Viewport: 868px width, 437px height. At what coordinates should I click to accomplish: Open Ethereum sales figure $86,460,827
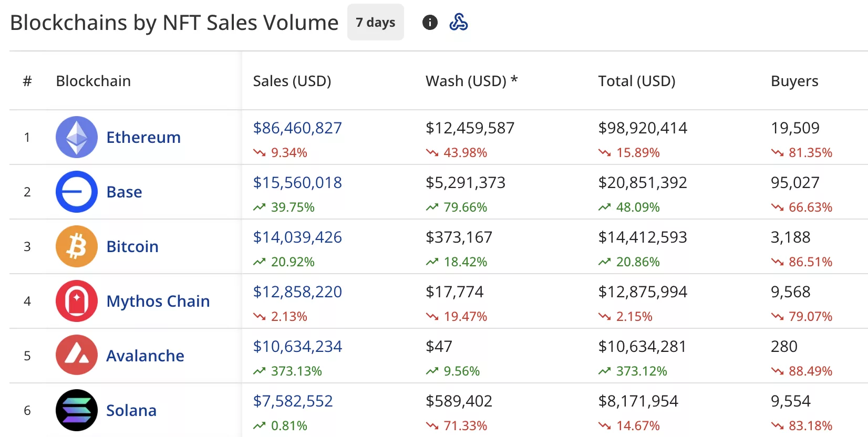[297, 128]
